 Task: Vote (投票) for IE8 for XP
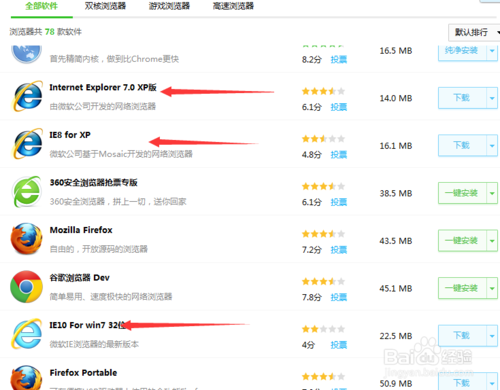click(339, 155)
